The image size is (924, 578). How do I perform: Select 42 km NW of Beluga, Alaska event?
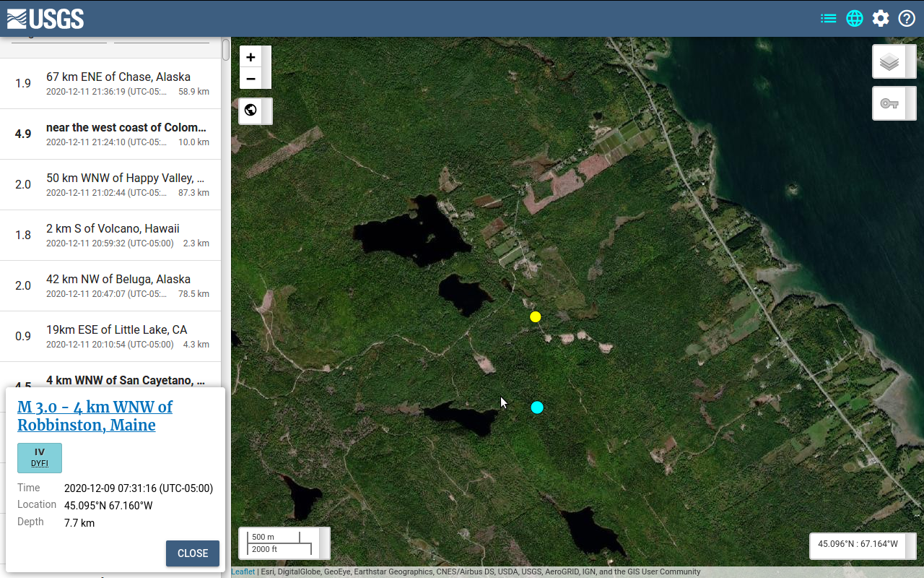pyautogui.click(x=110, y=286)
